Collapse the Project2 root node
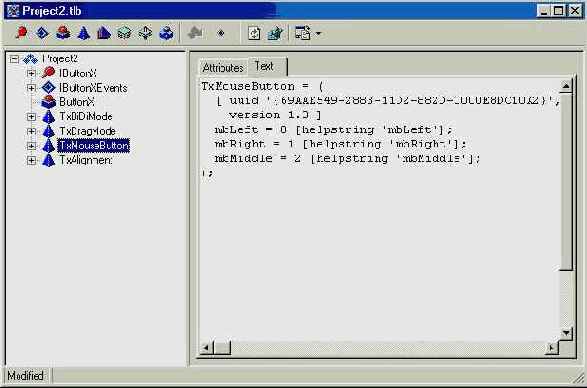 point(14,59)
